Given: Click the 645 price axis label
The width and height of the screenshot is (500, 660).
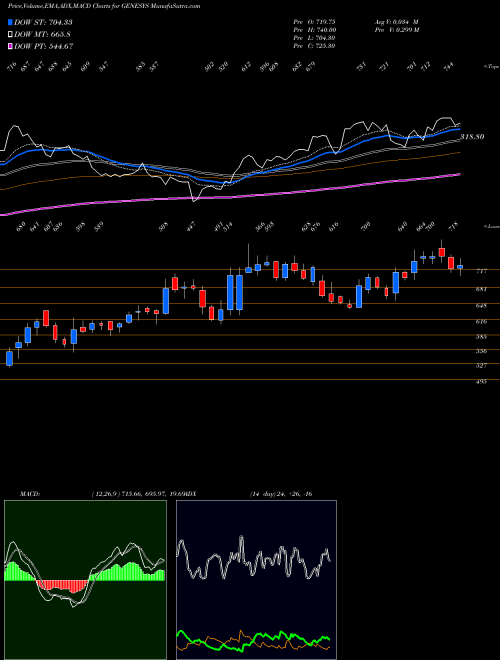Looking at the screenshot, I should click(x=481, y=306).
